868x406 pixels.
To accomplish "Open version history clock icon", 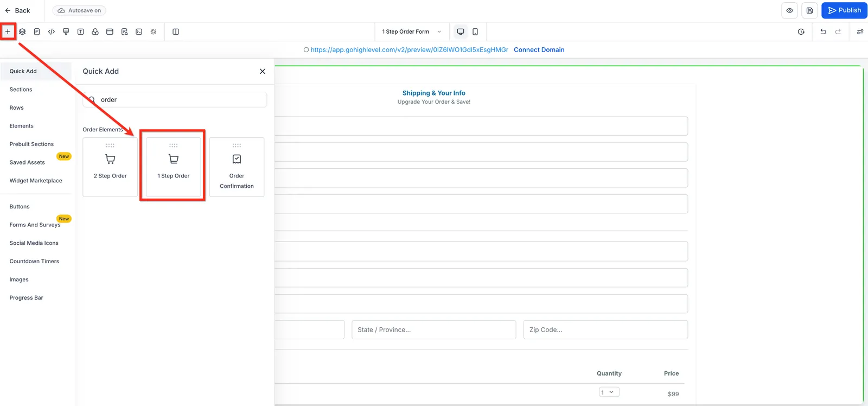I will tap(801, 31).
